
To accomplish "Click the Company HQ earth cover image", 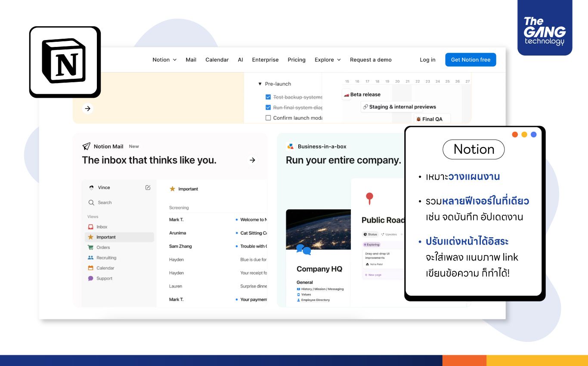I will tap(318, 229).
